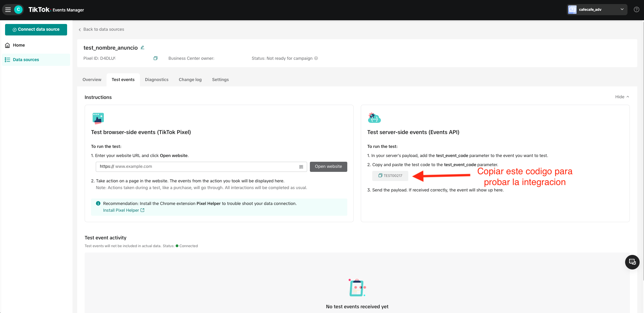Image resolution: width=644 pixels, height=313 pixels.
Task: Copy test code TEST00217
Action: 390,176
